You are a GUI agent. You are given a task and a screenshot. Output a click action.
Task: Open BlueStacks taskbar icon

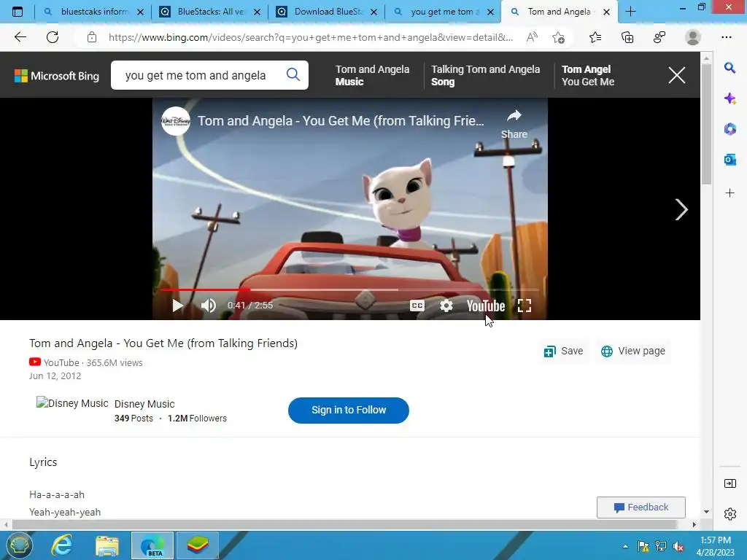point(198,545)
